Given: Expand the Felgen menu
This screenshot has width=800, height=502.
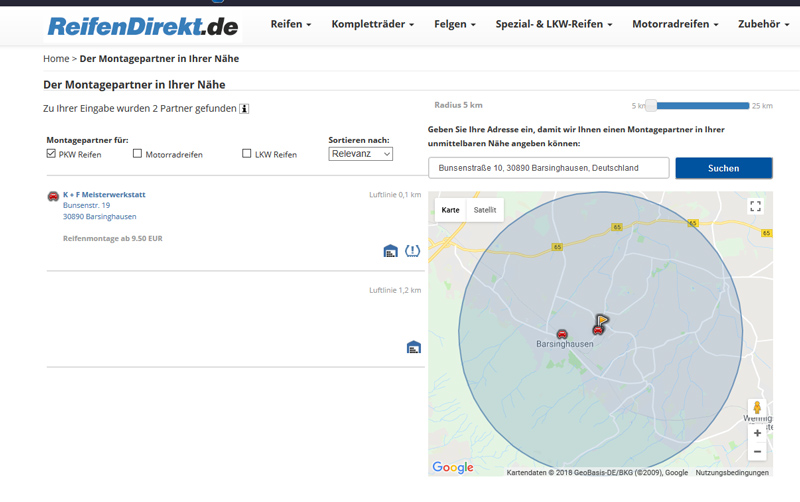Looking at the screenshot, I should tap(455, 24).
